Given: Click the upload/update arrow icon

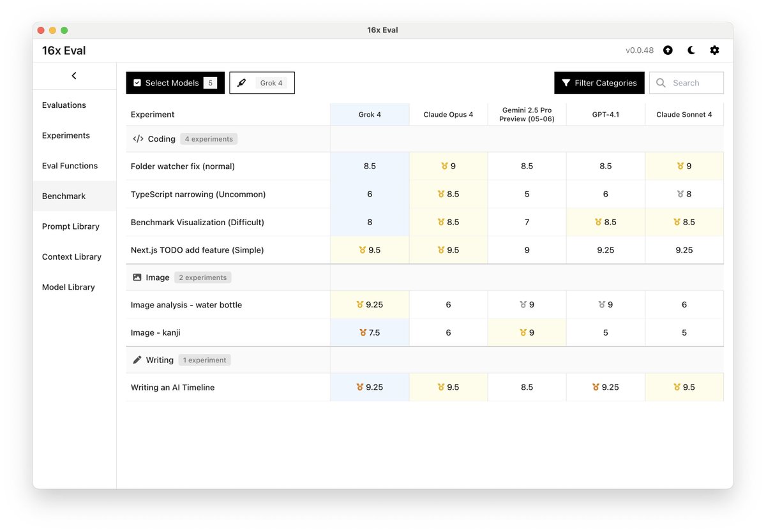Looking at the screenshot, I should pos(668,50).
